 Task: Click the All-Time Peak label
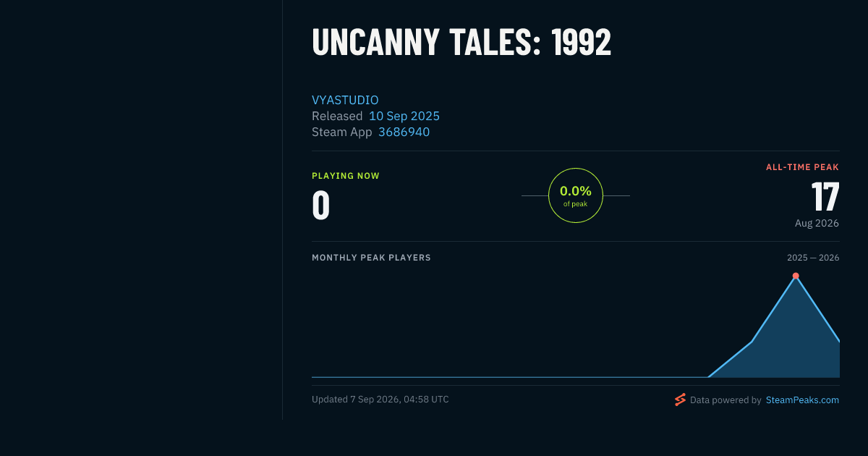click(803, 167)
